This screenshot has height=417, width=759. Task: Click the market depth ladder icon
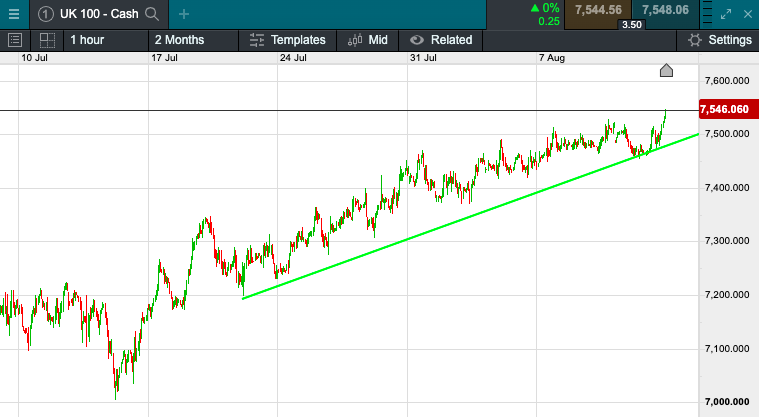click(708, 14)
